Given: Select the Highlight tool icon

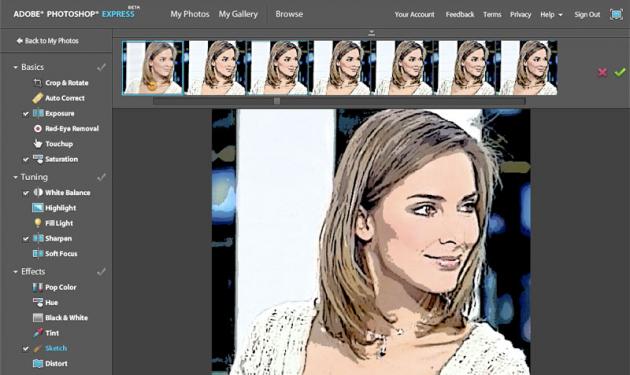Looking at the screenshot, I should click(38, 208).
